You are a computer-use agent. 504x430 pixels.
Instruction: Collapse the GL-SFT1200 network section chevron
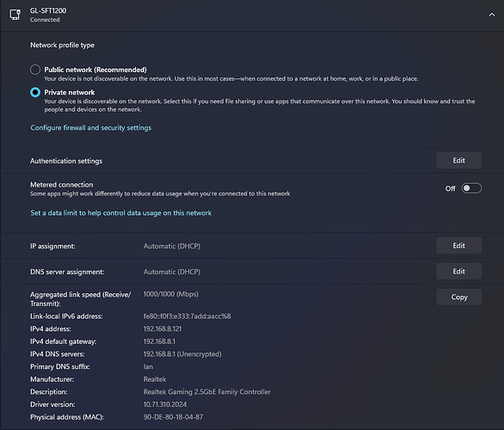491,15
